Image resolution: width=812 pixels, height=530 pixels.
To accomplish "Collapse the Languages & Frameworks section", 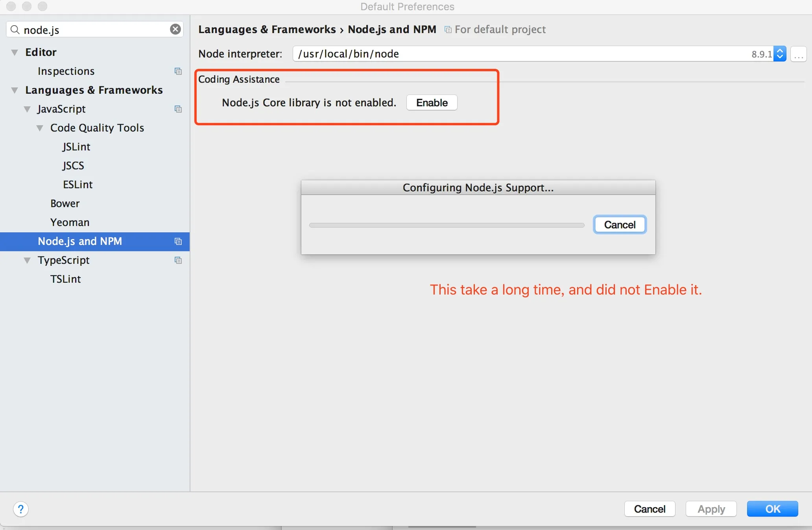I will tap(15, 90).
